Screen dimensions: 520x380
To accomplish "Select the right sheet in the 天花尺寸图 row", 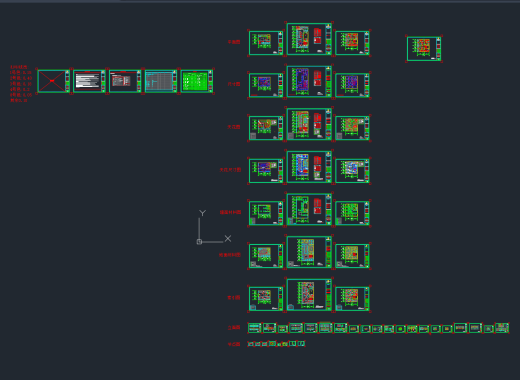I will click(353, 171).
